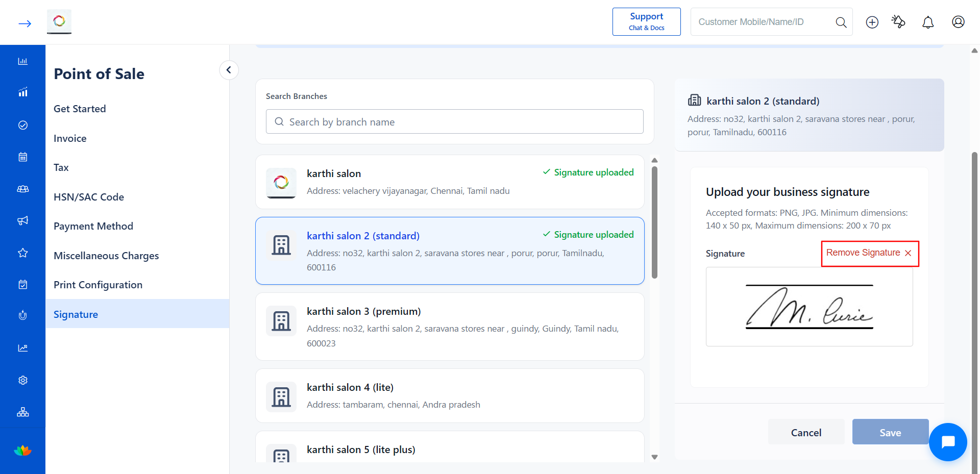The image size is (980, 474).
Task: Click the search magnifier in customer search
Action: tap(841, 22)
